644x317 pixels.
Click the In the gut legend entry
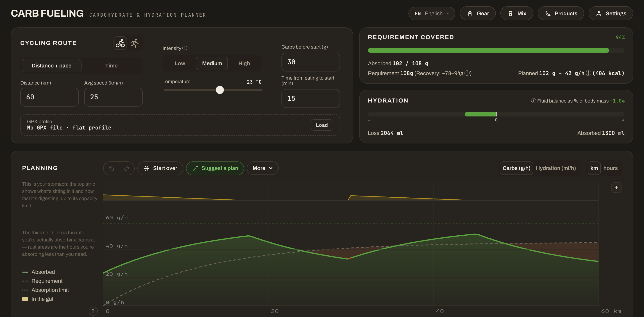[x=38, y=299]
